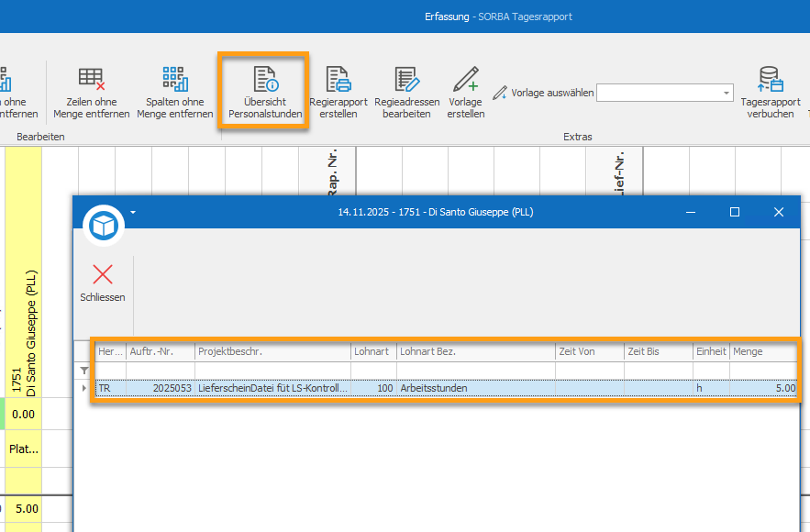The width and height of the screenshot is (810, 532).
Task: Click Regierapport erstellen
Action: pos(338,92)
